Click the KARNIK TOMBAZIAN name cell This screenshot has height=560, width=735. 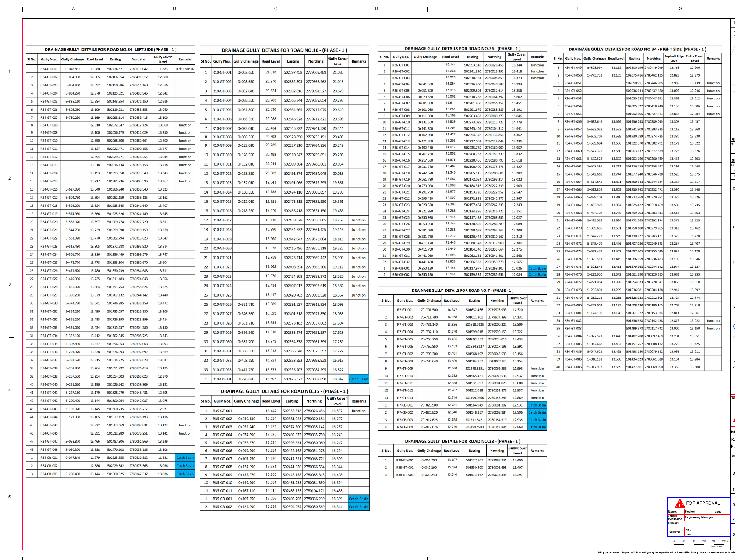tap(675, 518)
